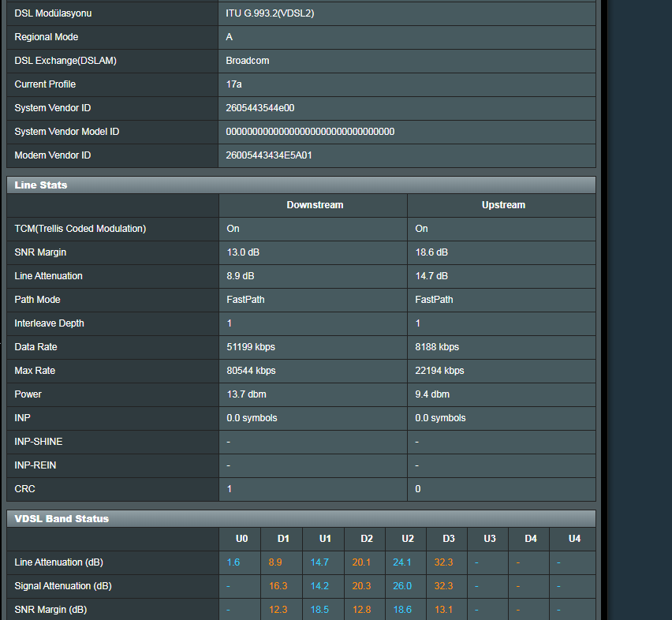Select downstream Data Rate 51199 kbps

[x=251, y=346]
